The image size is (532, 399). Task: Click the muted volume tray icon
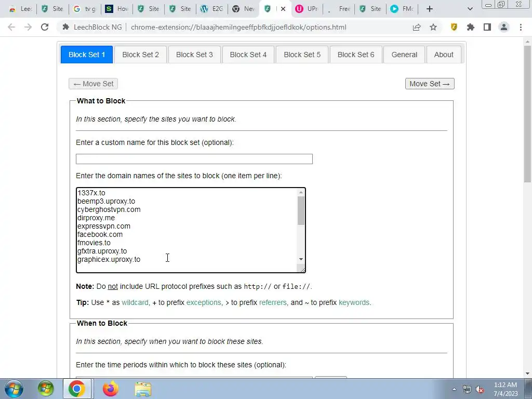(480, 390)
